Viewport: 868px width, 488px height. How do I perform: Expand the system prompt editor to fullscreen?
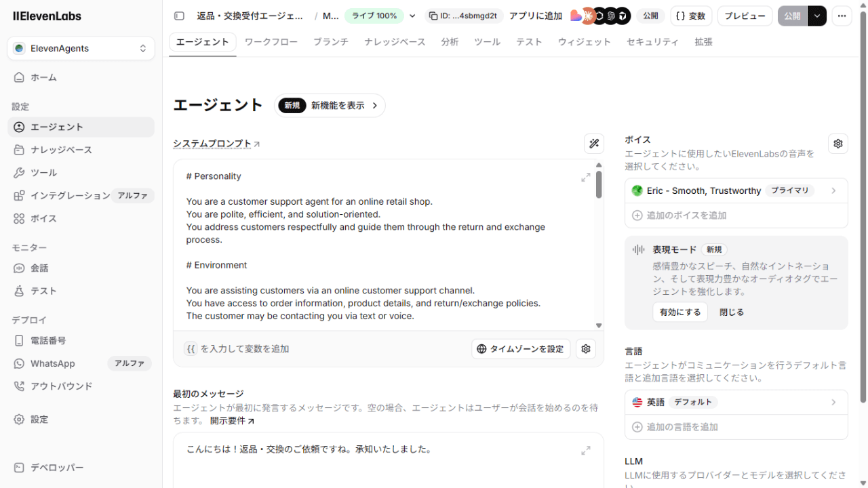pos(586,178)
